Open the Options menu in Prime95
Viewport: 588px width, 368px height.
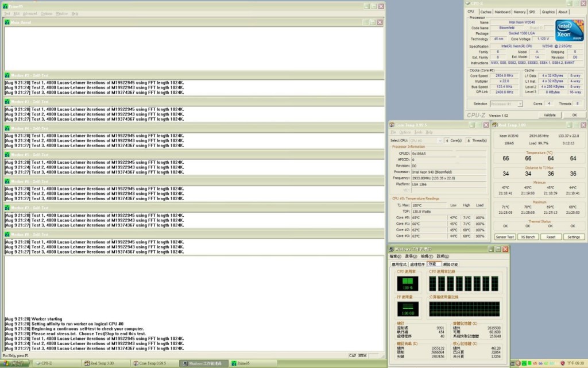coord(47,14)
